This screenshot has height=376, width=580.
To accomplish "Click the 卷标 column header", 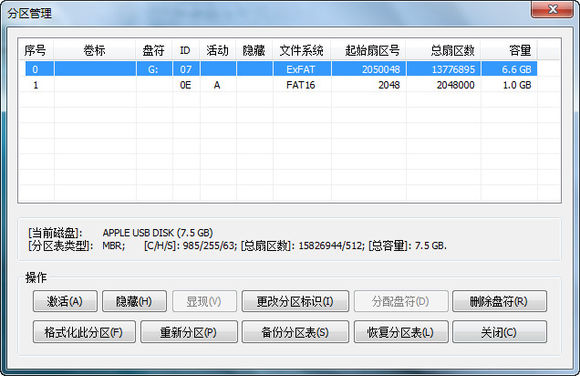I will (95, 50).
